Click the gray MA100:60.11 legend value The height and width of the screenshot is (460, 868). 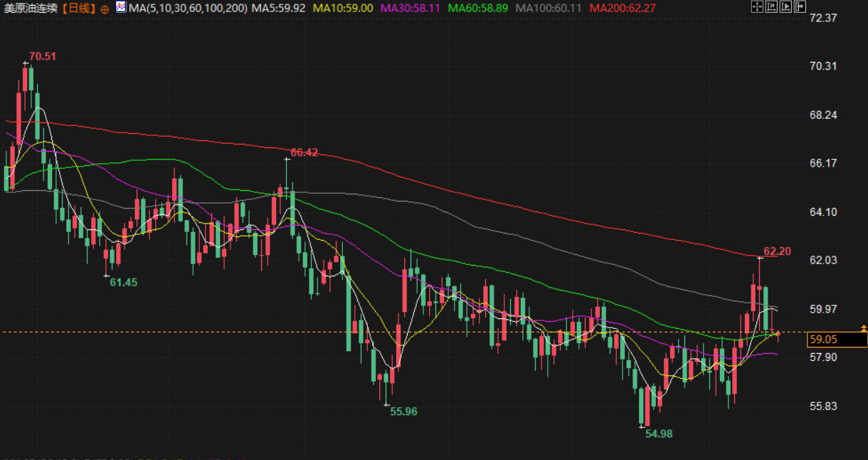(x=548, y=9)
